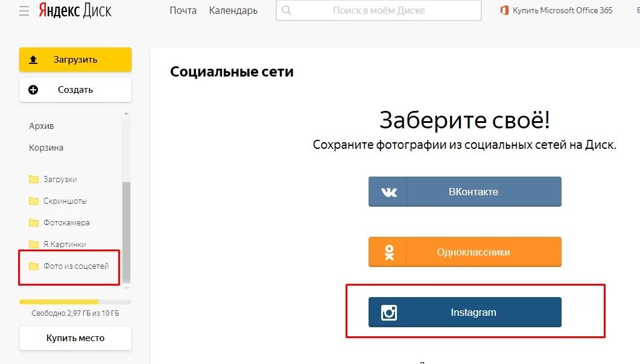Open the hamburger menu icon
This screenshot has height=364, width=640.
pos(24,11)
